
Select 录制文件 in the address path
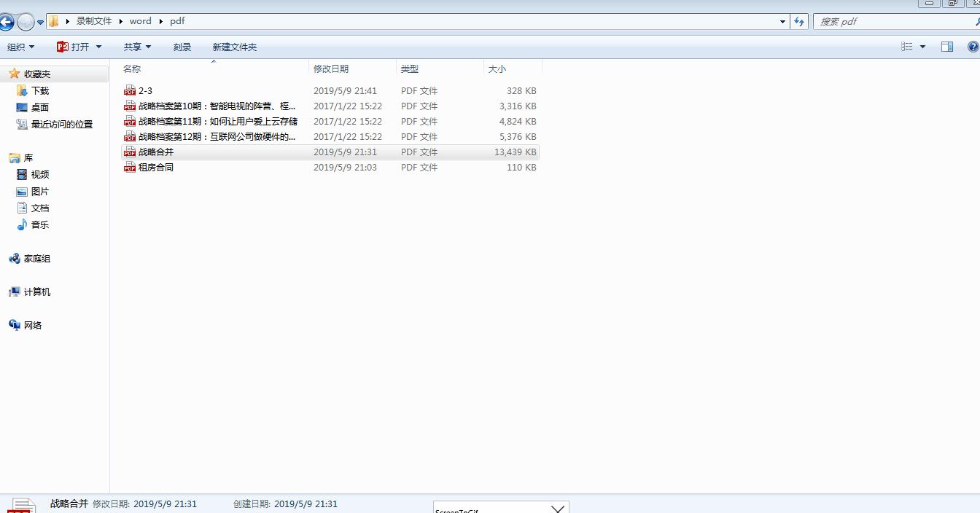click(94, 21)
